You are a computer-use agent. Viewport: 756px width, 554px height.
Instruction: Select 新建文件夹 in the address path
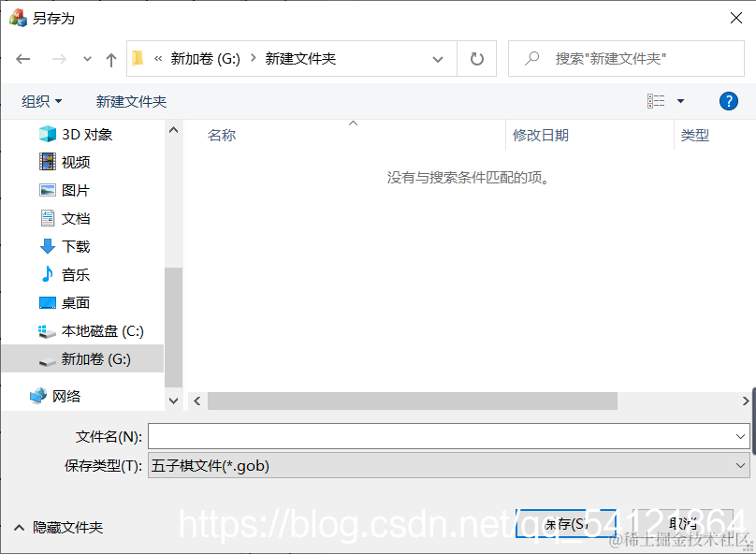pos(300,59)
